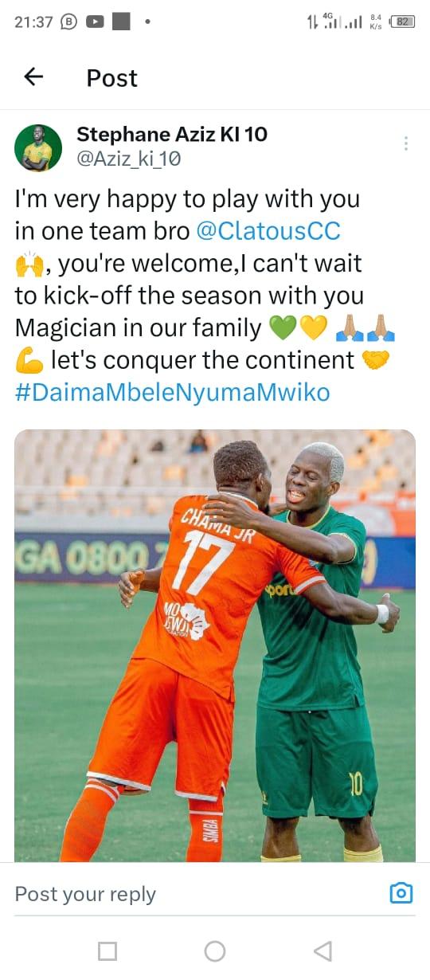Screen dimensions: 430x980
Task: Tap the Android recent apps square button
Action: point(107,951)
